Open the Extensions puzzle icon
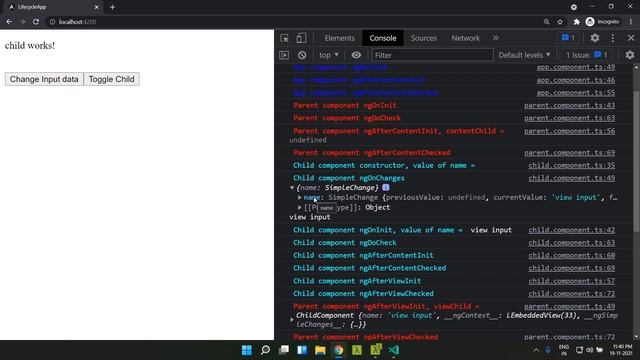This screenshot has width=640, height=360. [x=576, y=22]
